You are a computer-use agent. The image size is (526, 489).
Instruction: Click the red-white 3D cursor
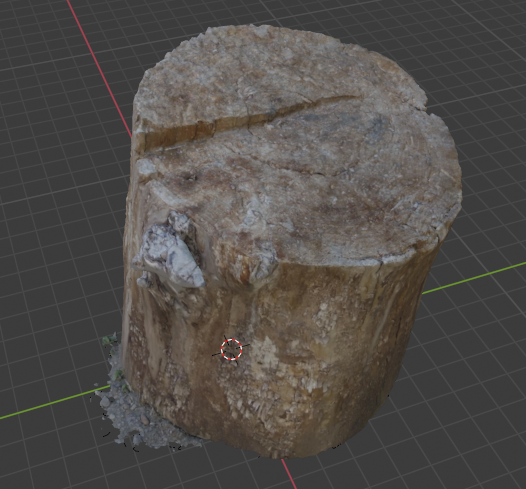(231, 349)
